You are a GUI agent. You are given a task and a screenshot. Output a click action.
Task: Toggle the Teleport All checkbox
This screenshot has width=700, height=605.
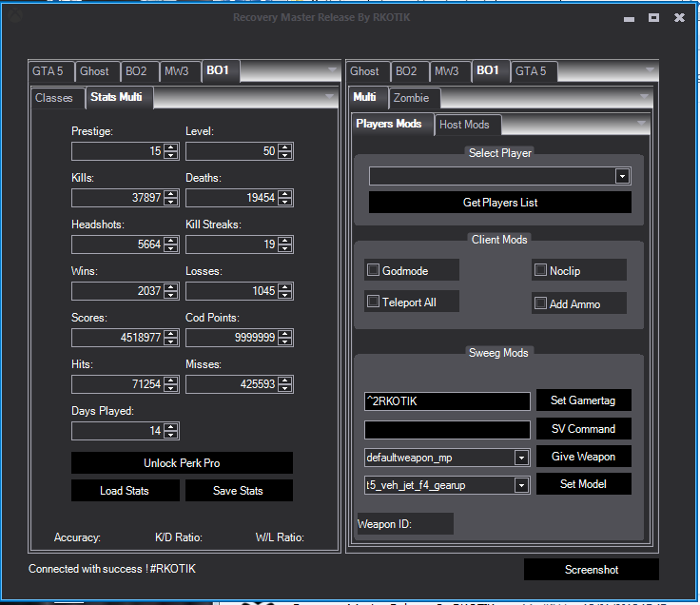coord(373,301)
